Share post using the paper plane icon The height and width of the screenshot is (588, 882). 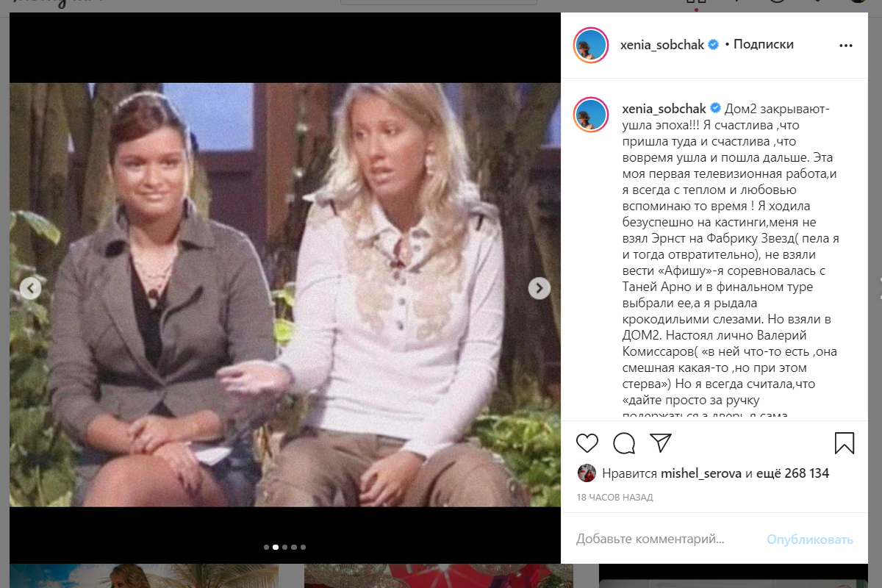click(x=661, y=442)
